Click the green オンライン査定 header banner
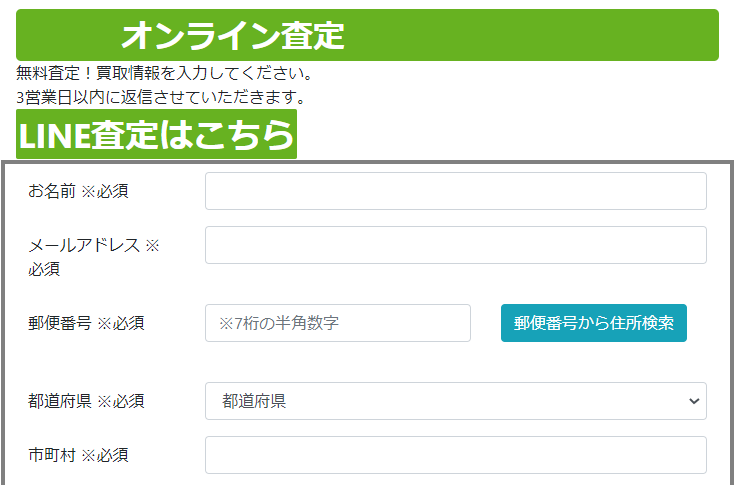This screenshot has width=741, height=485. [x=367, y=35]
